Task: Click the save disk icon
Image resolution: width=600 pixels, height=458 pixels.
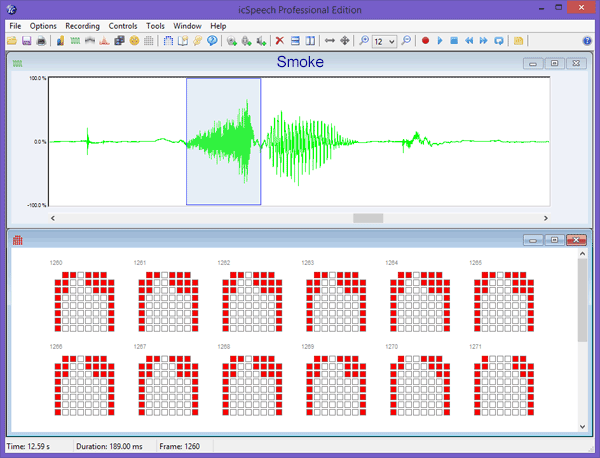Action: [x=26, y=41]
